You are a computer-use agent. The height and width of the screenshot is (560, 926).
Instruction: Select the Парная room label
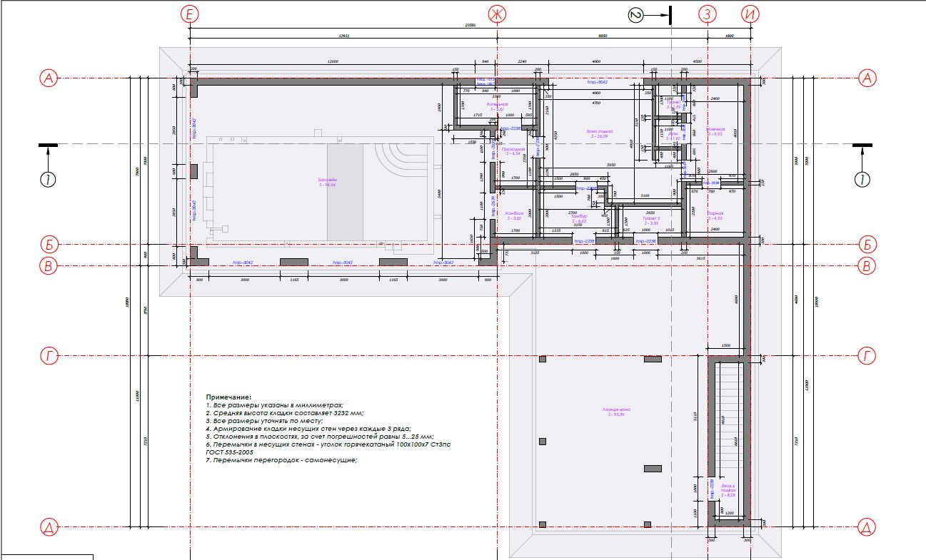[715, 215]
